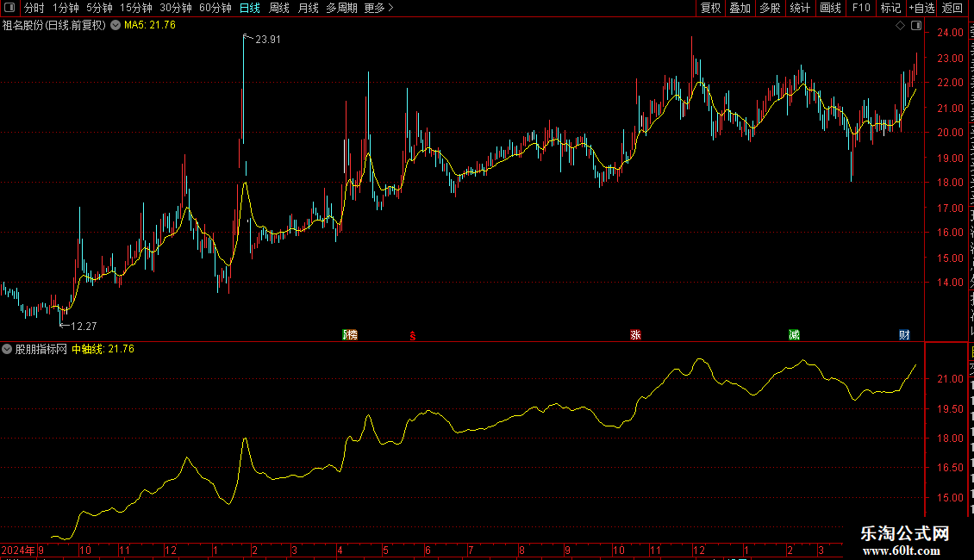The height and width of the screenshot is (560, 974).
Task: Click the 财 event marker on the chart
Action: coord(904,334)
